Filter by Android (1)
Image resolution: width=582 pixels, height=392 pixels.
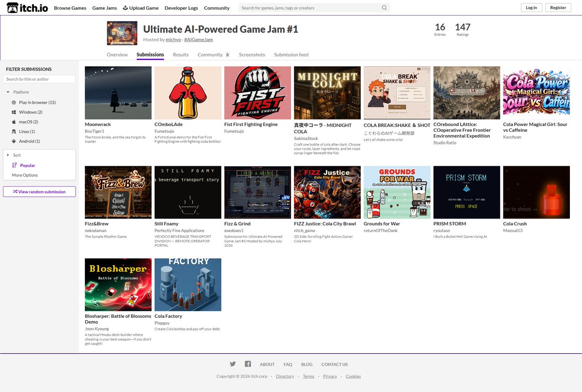coord(30,141)
